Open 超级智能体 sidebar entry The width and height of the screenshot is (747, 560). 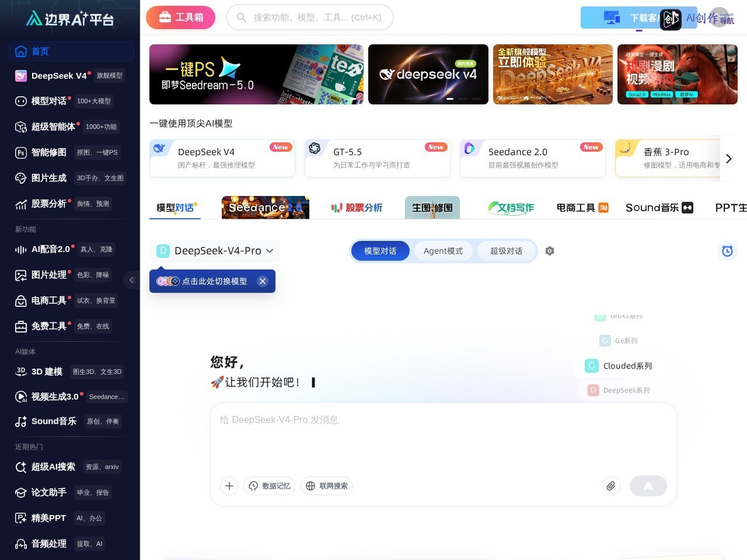[71, 127]
